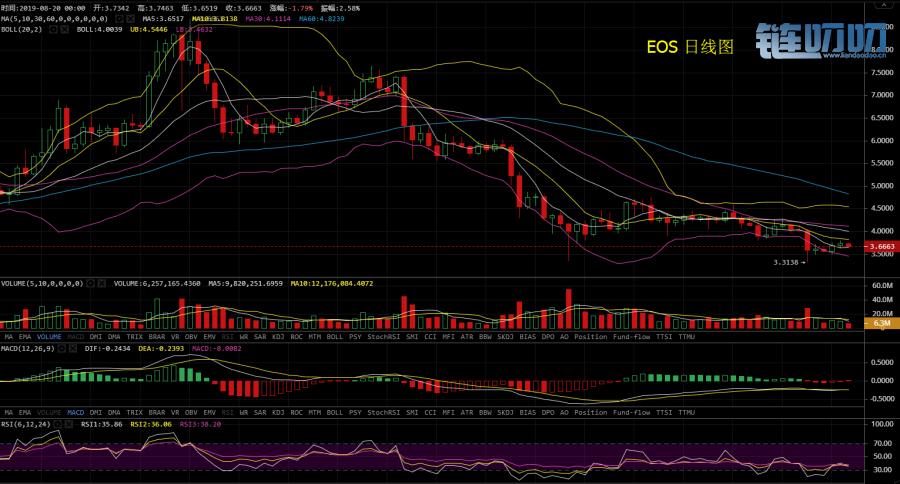Open settings gear for MACD(12,26,9) indicator
The image size is (900, 484).
click(x=62, y=349)
